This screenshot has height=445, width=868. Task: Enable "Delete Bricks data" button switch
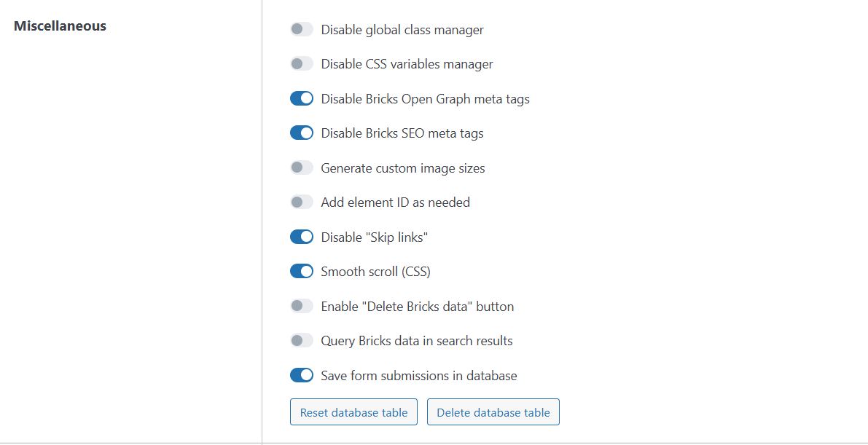302,306
